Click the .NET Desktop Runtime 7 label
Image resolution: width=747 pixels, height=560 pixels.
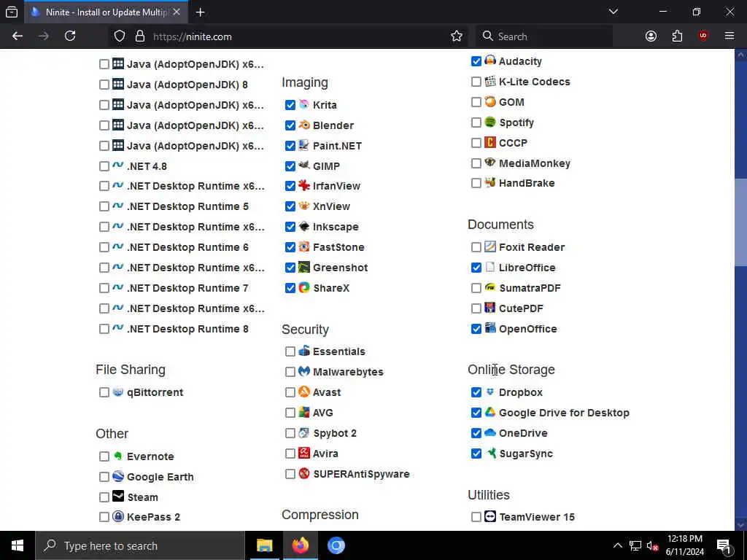pyautogui.click(x=187, y=288)
